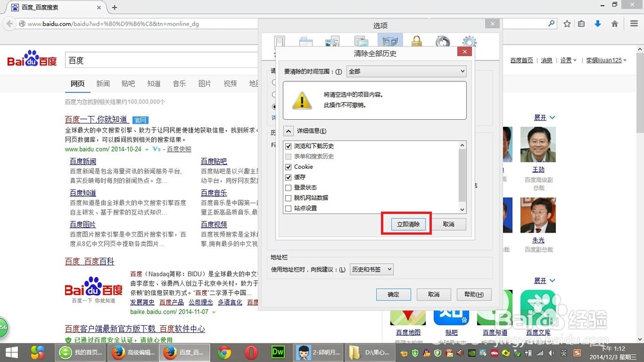The width and height of the screenshot is (644, 362).
Task: Click the search magnifier in the search box
Action: 551,24
